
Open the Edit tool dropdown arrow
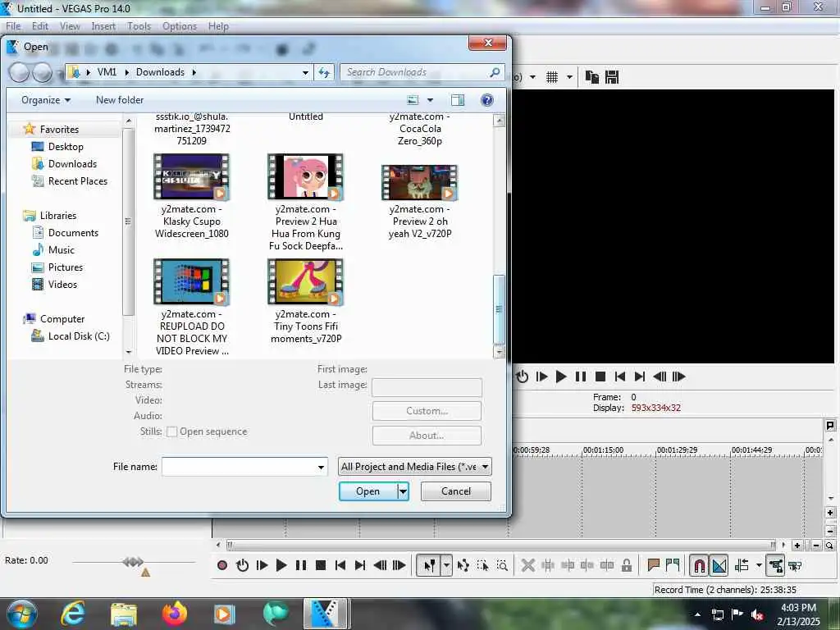446,565
